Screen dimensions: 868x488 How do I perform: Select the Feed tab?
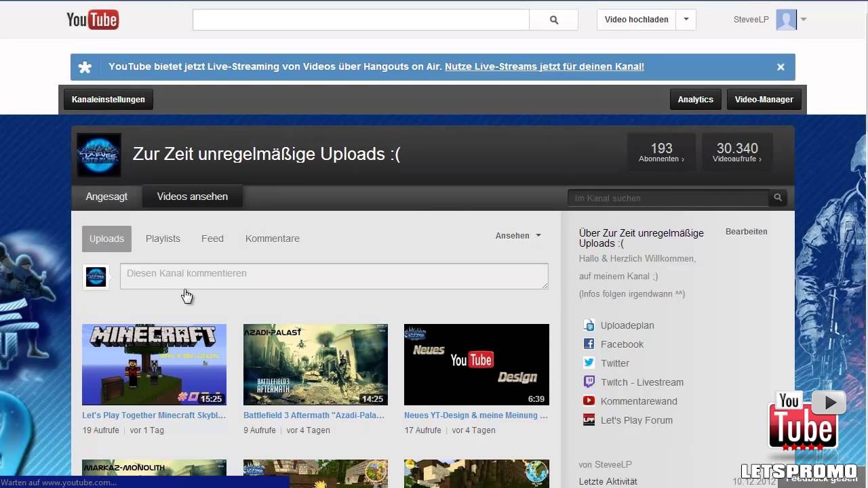coord(212,239)
